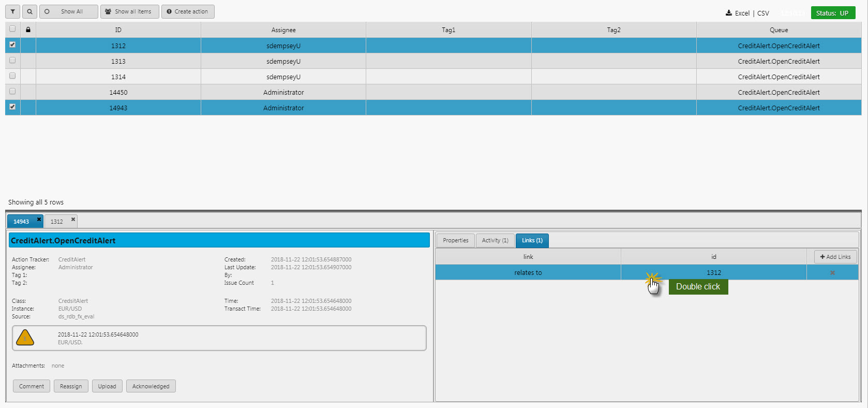The height and width of the screenshot is (408, 868).
Task: Switch to the Properties tab
Action: [x=455, y=240]
